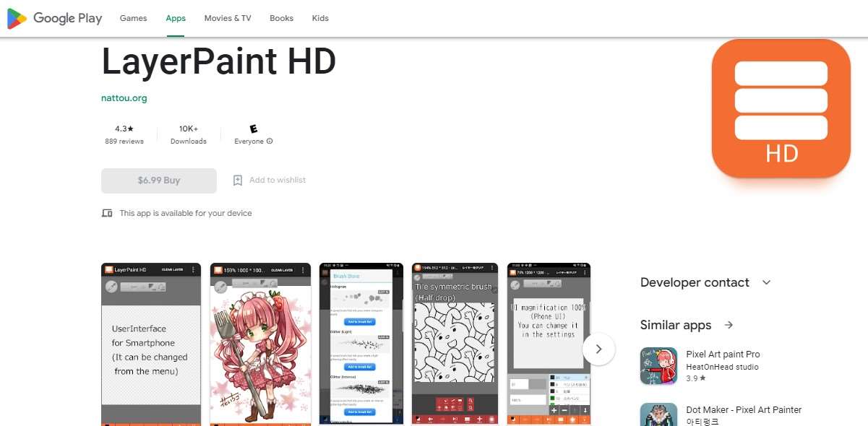Click the LayerPaint HD title heading
868x426 pixels.
click(219, 62)
